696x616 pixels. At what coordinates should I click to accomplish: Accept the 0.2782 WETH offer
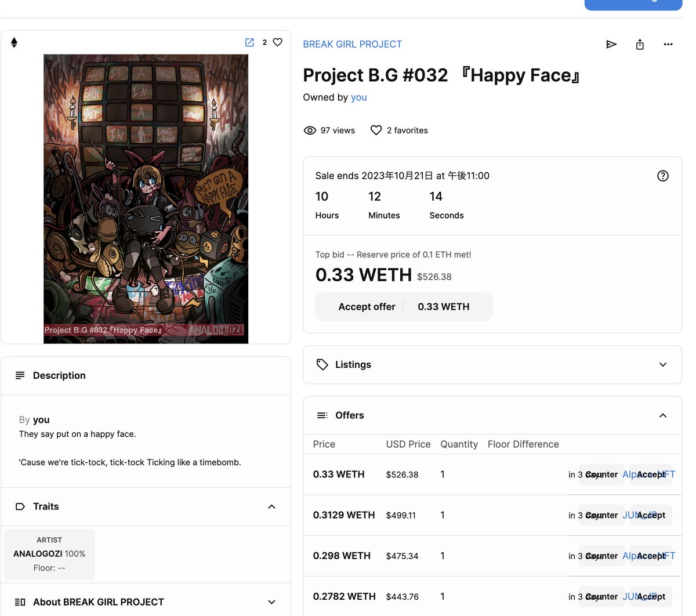click(x=651, y=596)
